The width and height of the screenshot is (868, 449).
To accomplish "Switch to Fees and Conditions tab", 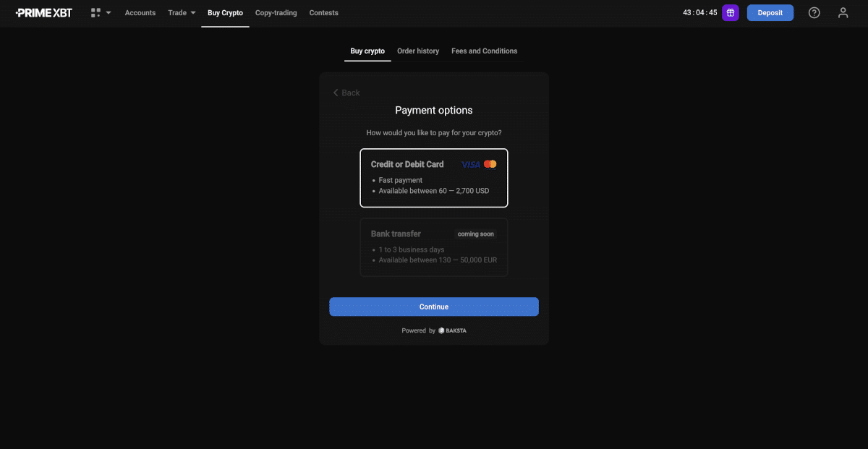I will click(485, 51).
